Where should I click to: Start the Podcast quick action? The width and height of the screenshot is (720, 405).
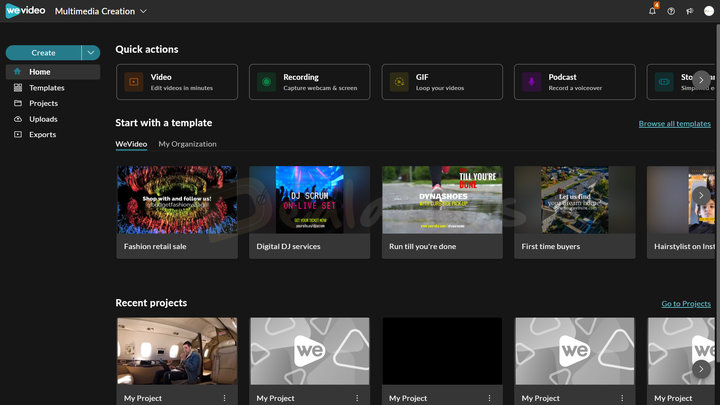click(x=574, y=82)
